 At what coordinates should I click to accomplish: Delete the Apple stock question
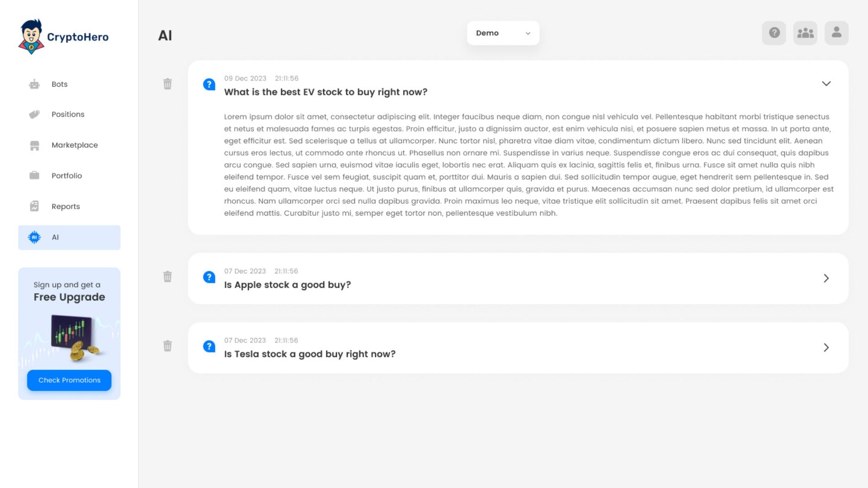point(167,277)
